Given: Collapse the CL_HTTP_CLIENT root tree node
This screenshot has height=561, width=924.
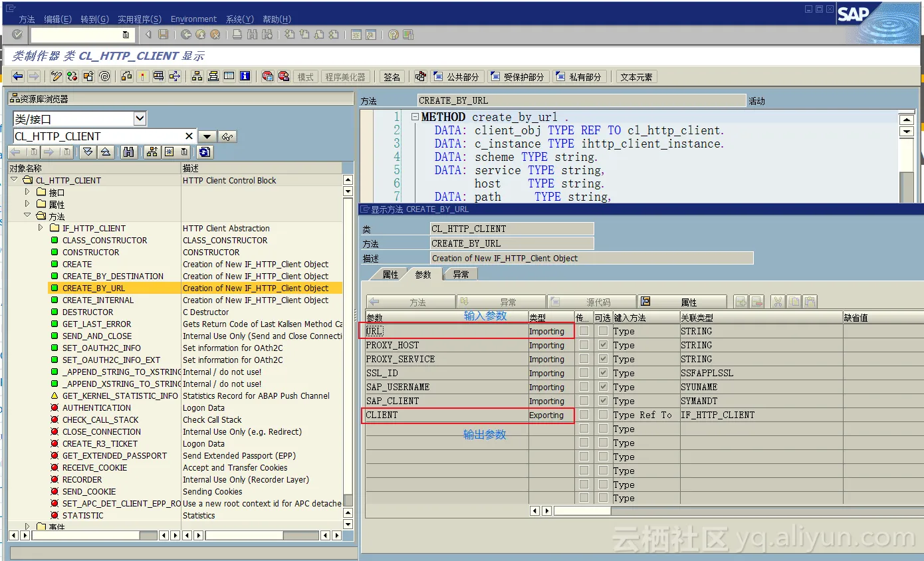Looking at the screenshot, I should click(x=15, y=180).
